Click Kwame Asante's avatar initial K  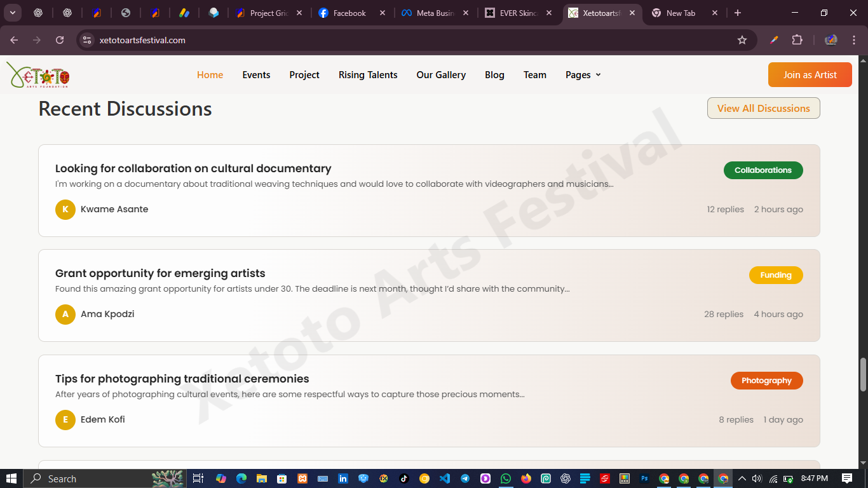[x=65, y=209]
